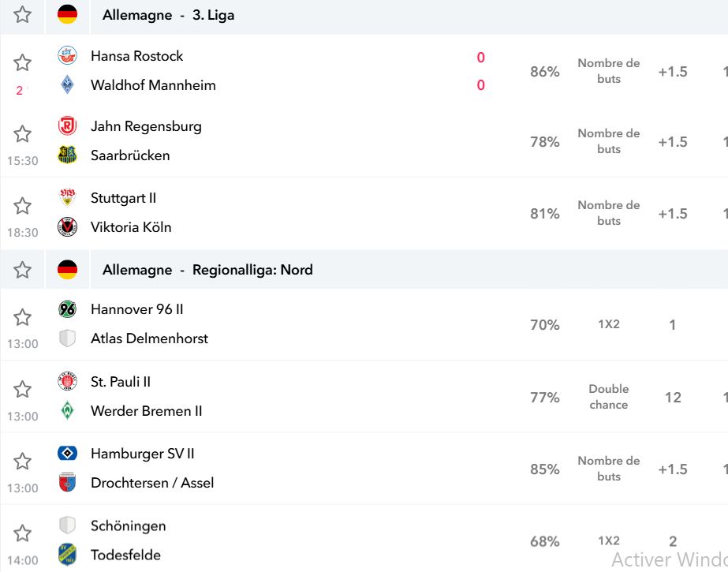Viewport: 728px width, 572px height.
Task: Star the Schöningen vs Todesfelde match
Action: tap(22, 533)
